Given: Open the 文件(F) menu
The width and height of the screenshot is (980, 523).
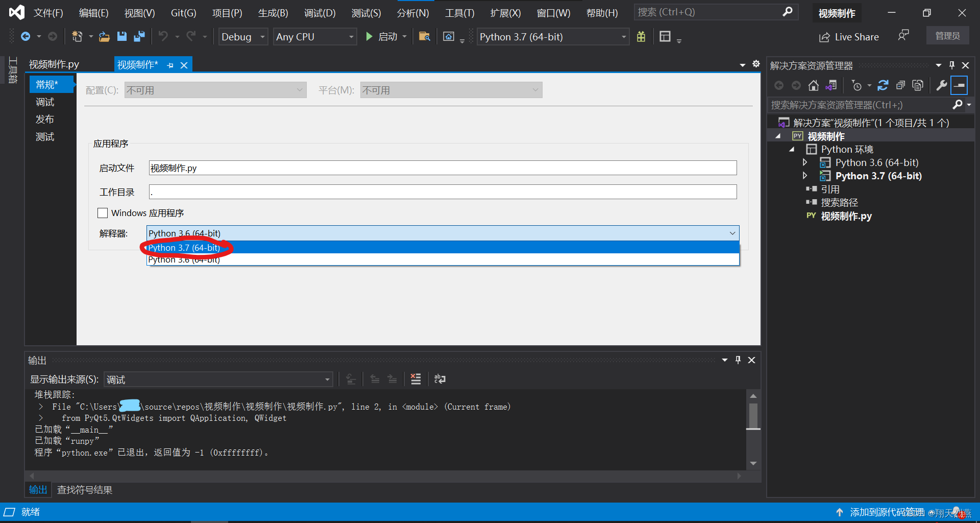Looking at the screenshot, I should 48,13.
